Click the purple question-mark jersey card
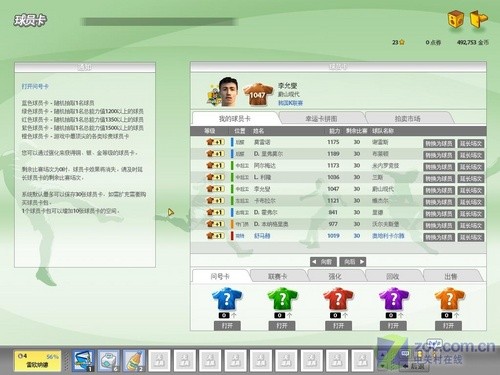 pyautogui.click(x=394, y=299)
